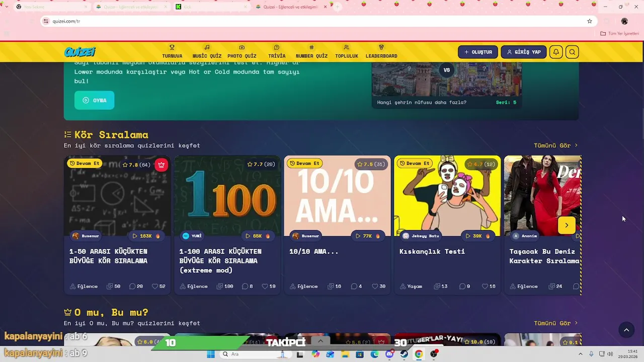Open the search magnifier in site header

click(x=572, y=52)
